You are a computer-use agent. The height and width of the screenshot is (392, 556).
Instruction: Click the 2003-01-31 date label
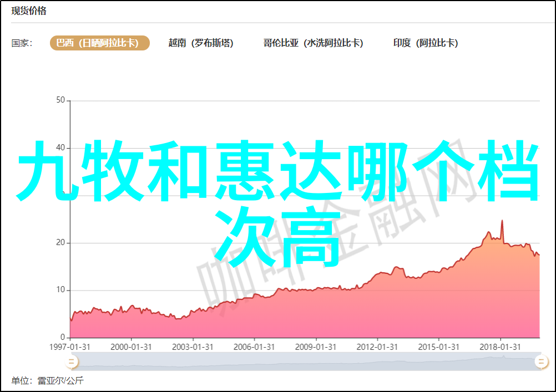pos(193,347)
